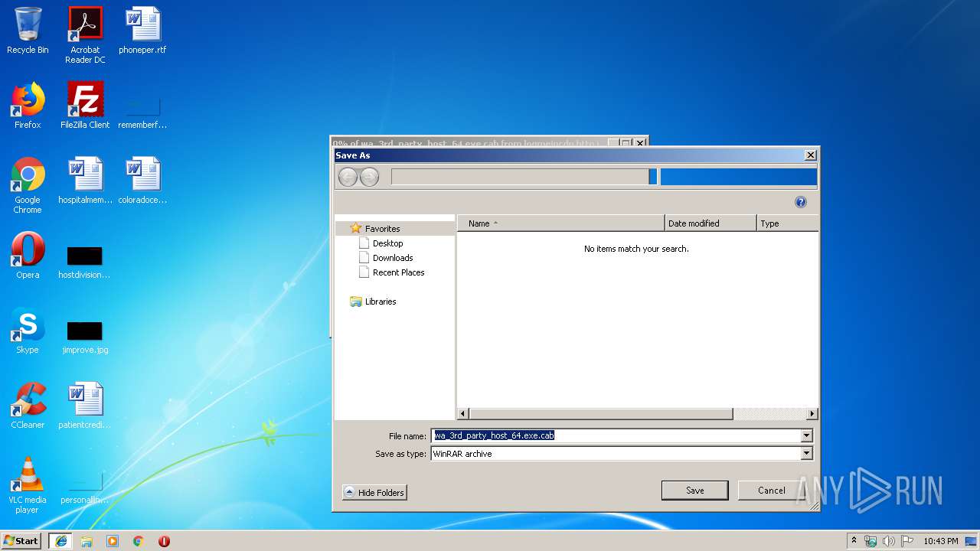Open the Recycle Bin desktop icon

(x=28, y=31)
